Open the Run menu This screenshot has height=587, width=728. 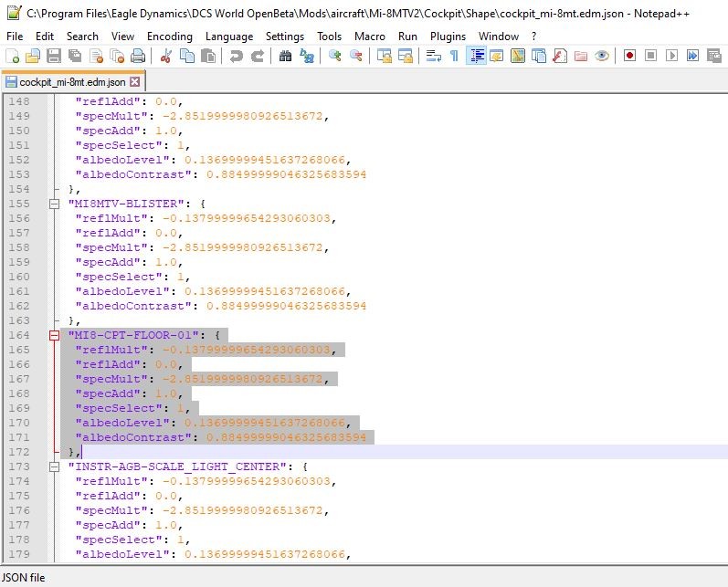coord(407,37)
